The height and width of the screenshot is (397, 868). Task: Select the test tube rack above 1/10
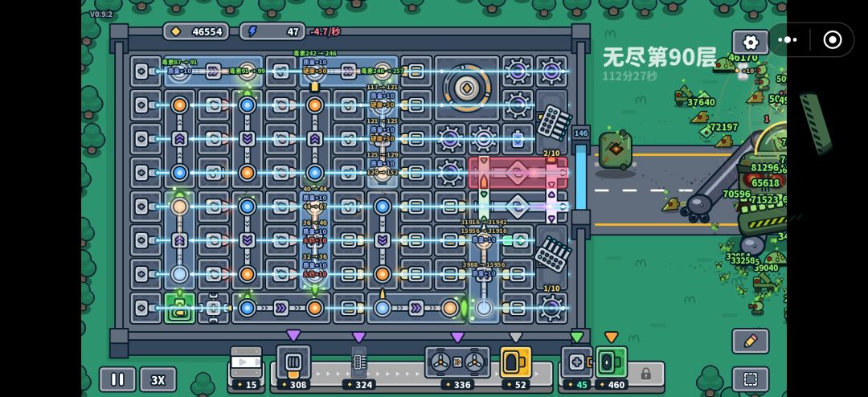click(x=551, y=255)
